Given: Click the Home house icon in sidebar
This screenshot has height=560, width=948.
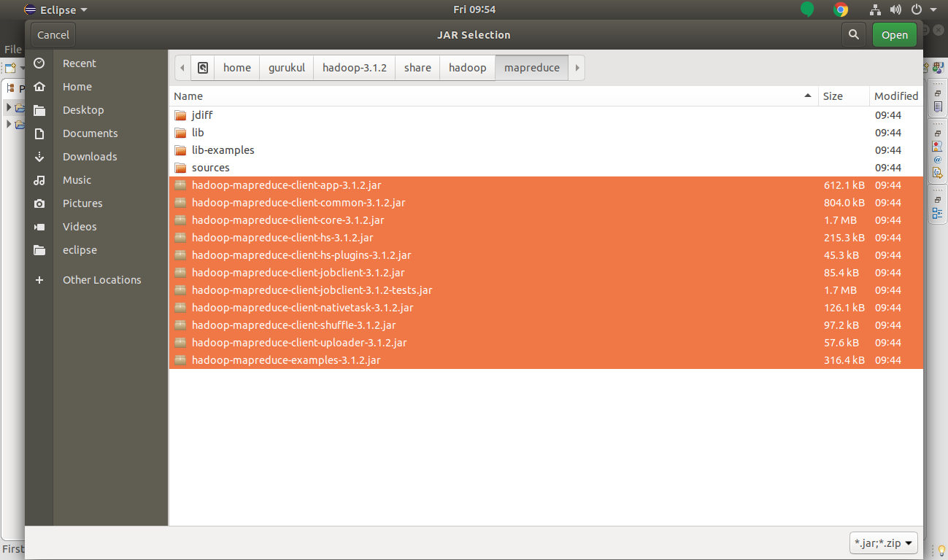Looking at the screenshot, I should coord(39,87).
